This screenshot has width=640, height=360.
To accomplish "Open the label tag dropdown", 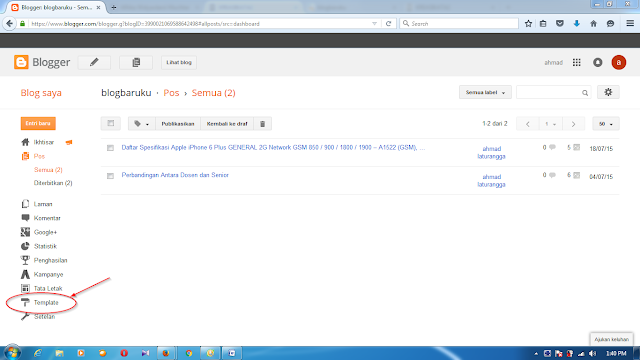I will tap(142, 124).
